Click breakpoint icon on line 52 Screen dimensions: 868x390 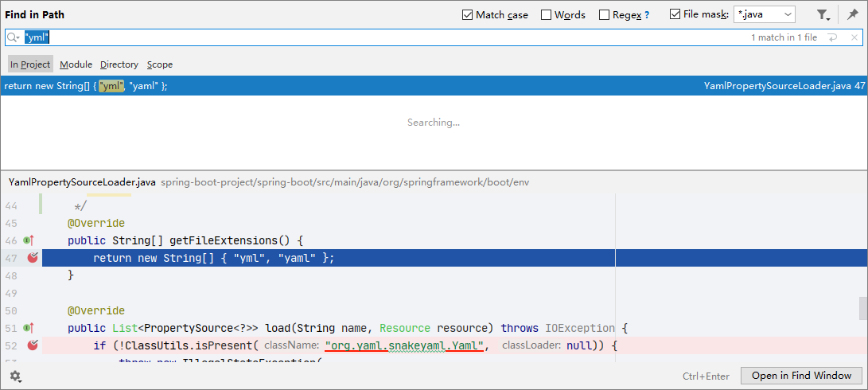point(33,345)
